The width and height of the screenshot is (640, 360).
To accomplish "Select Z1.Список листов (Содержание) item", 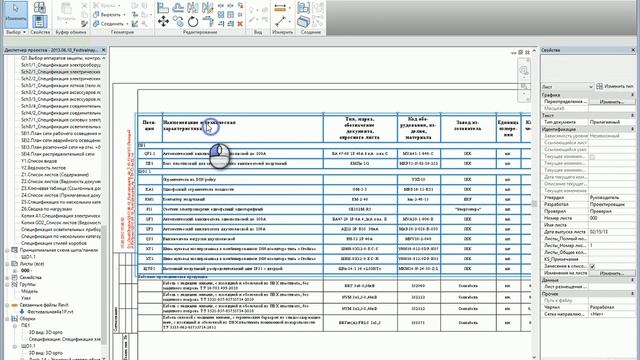I will click(55, 175).
